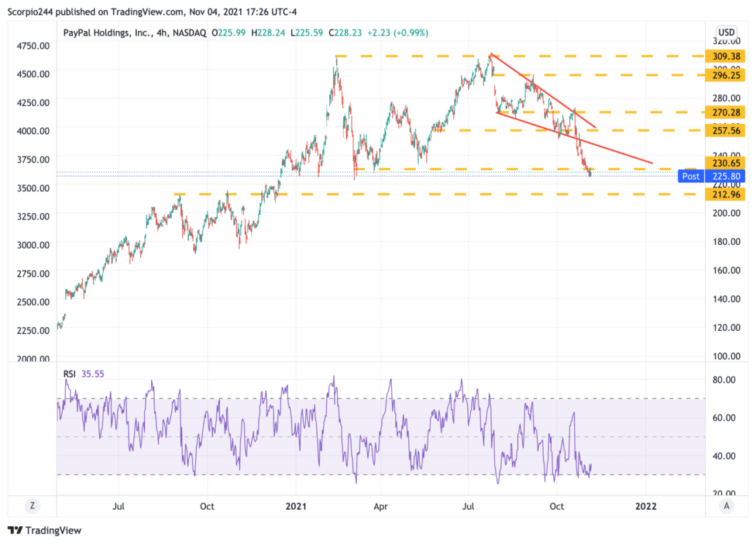The width and height of the screenshot is (756, 544).
Task: Click the close value C228.23
Action: click(345, 33)
